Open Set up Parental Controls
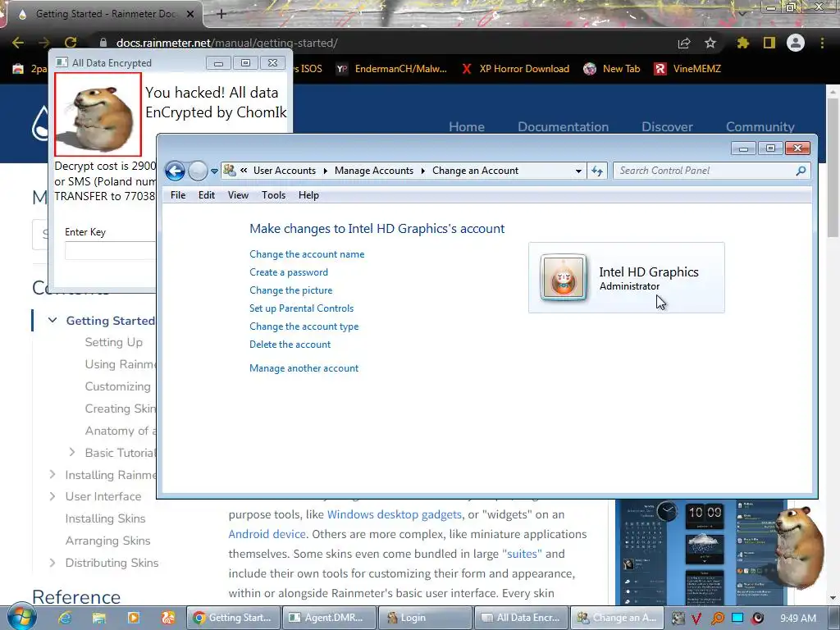Screen dimensions: 840x630 tap(301, 308)
